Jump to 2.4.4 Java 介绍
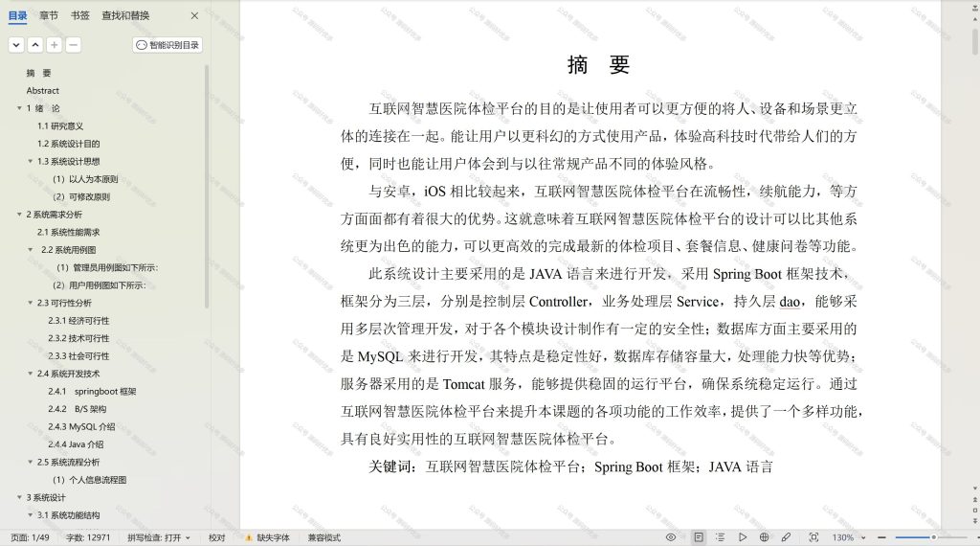Viewport: 980px width, 546px height. pyautogui.click(x=77, y=444)
